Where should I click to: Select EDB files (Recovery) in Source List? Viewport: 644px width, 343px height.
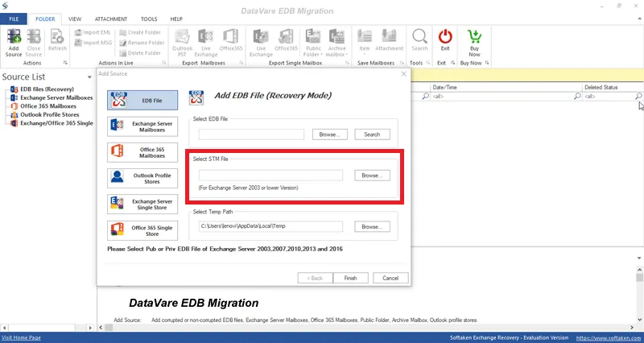[47, 89]
